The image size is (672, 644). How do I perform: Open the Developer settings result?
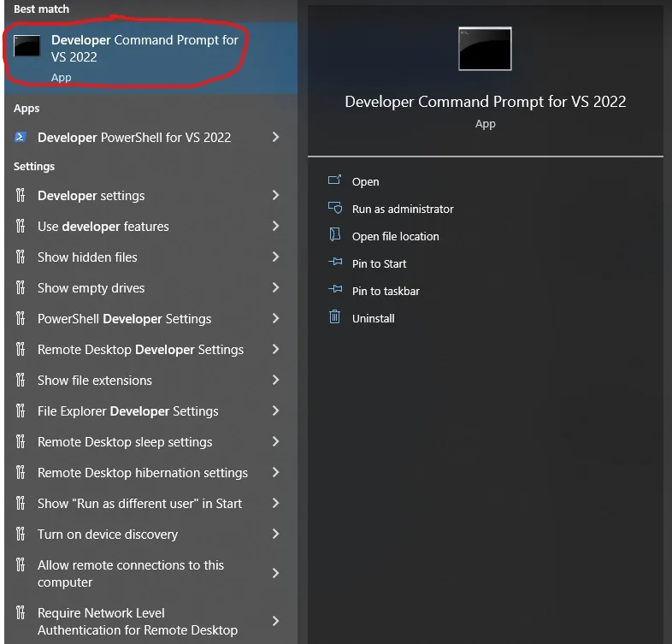(x=91, y=196)
